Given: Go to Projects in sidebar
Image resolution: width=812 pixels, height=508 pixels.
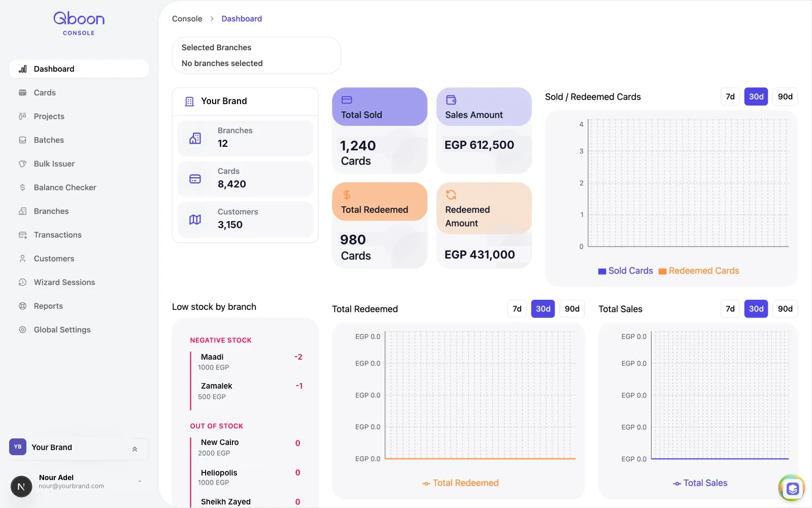Looking at the screenshot, I should [79, 116].
